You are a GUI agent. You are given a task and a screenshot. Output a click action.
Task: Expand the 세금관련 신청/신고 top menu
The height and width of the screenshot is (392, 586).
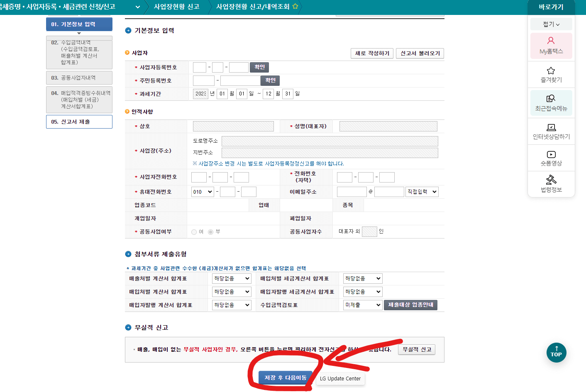137,7
